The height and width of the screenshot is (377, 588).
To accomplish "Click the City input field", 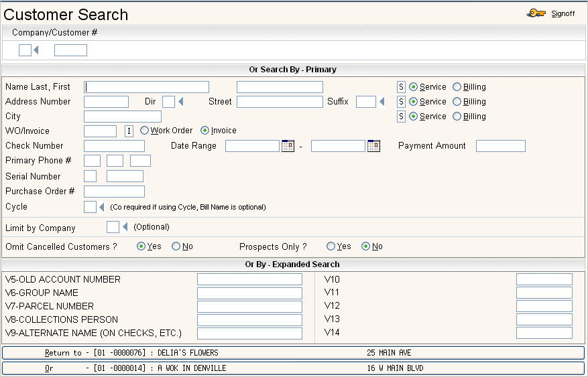I will pyautogui.click(x=123, y=117).
